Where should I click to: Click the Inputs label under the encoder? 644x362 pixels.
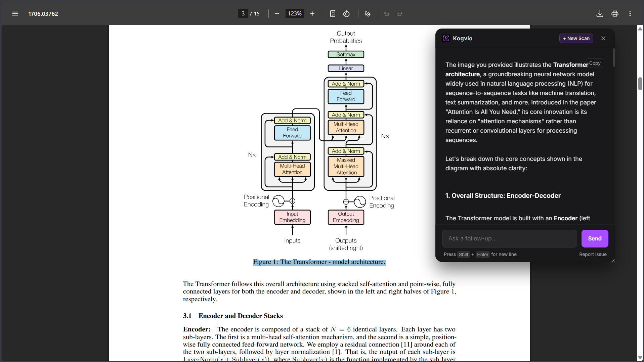(292, 240)
